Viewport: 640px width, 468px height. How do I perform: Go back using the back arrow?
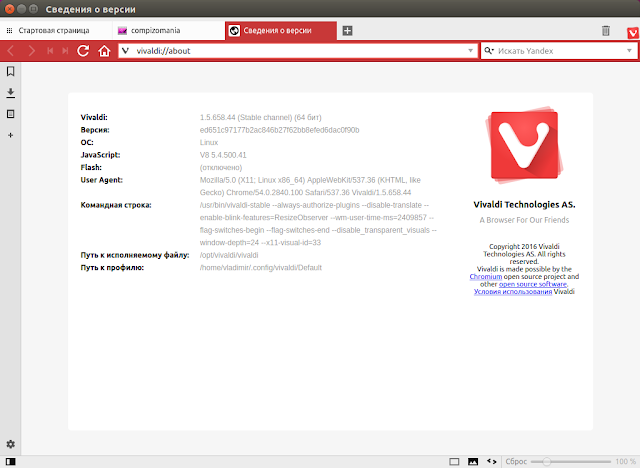11,51
